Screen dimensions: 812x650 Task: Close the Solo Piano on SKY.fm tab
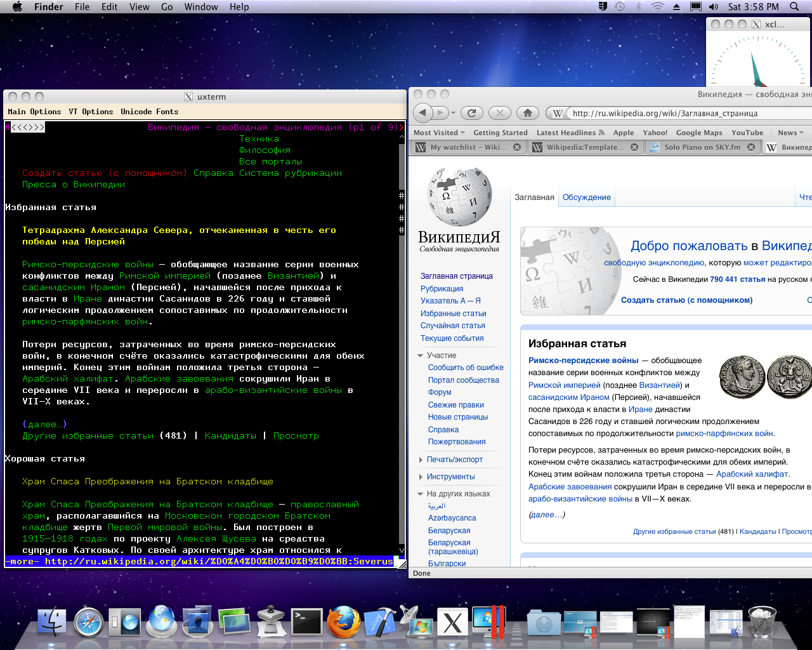pos(751,147)
